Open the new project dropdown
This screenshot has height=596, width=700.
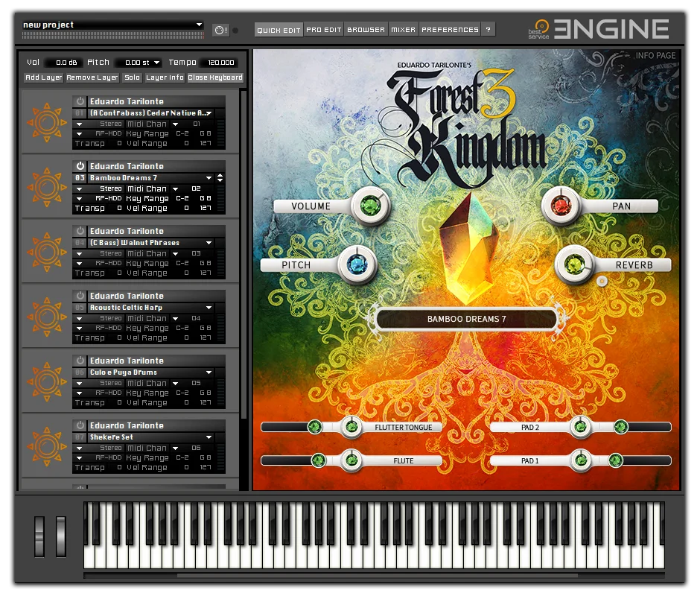point(199,25)
